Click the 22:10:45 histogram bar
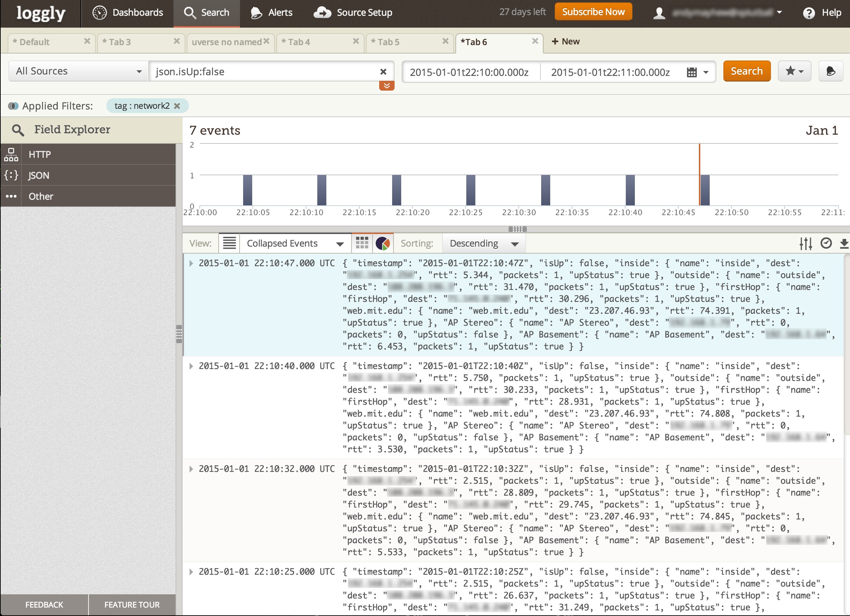850x616 pixels. [x=704, y=190]
